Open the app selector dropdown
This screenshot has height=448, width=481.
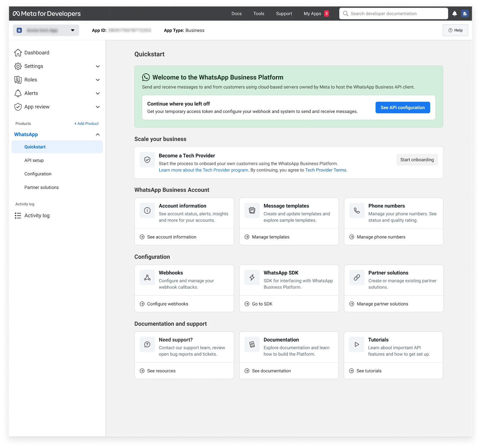(x=46, y=30)
